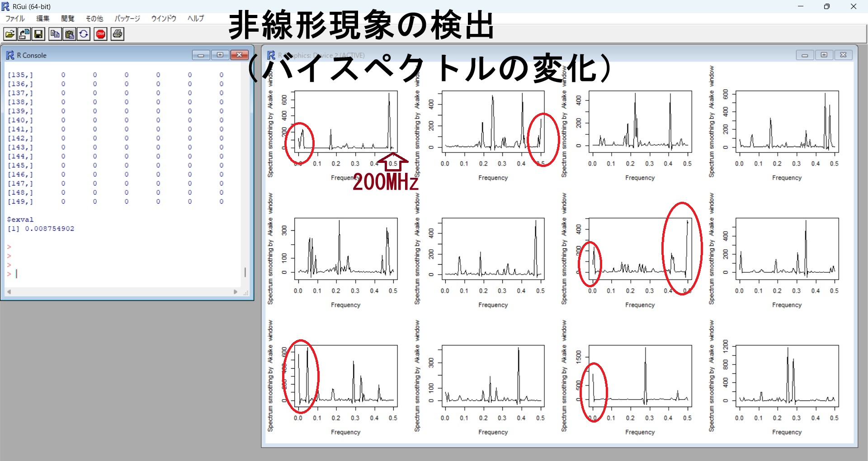Click the middle-row second spectrum plot
This screenshot has width=868, height=461.
(493, 248)
